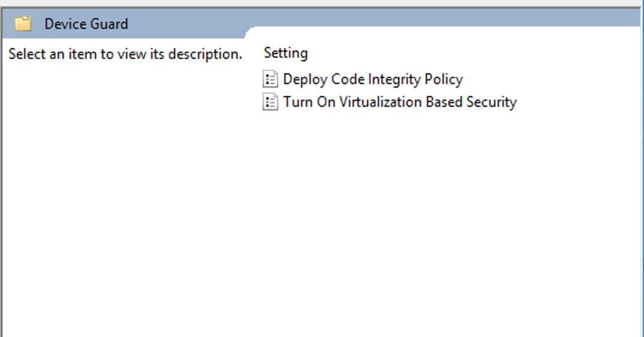Click the word 'description' in the hint text
Image resolution: width=644 pixels, height=337 pixels.
click(x=204, y=54)
